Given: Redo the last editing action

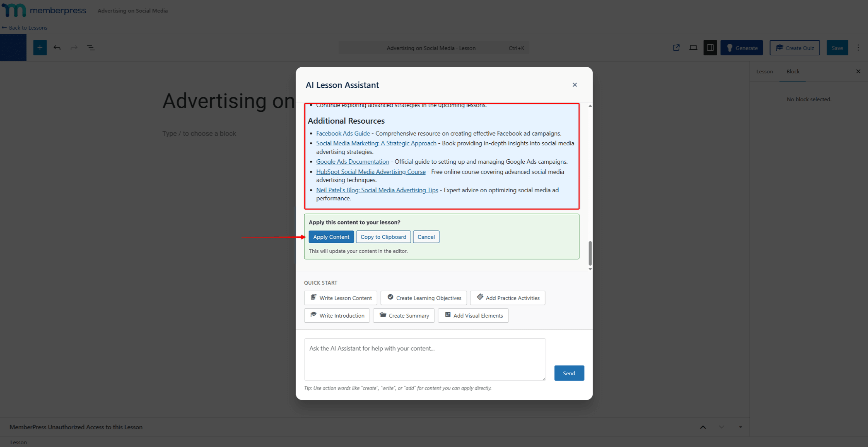Looking at the screenshot, I should coord(74,48).
